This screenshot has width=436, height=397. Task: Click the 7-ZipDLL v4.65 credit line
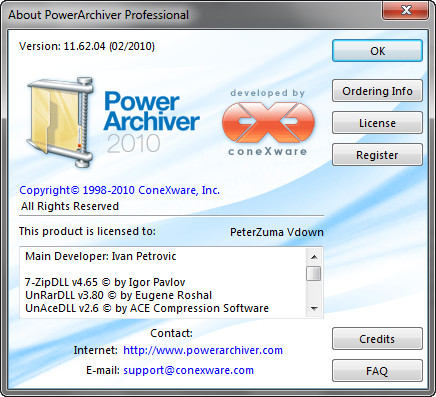pos(105,282)
